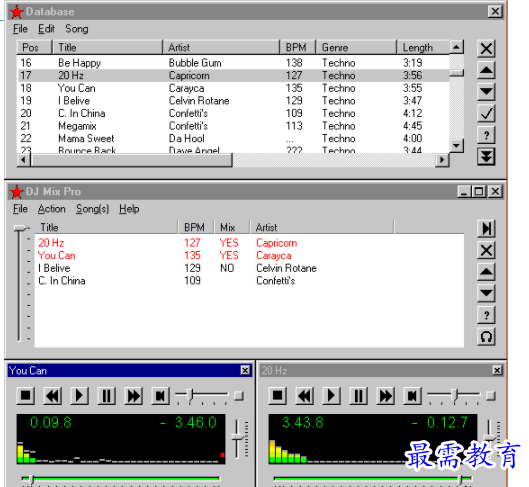Click skip-to-end button in You Can player
This screenshot has height=487, width=529.
[x=161, y=395]
